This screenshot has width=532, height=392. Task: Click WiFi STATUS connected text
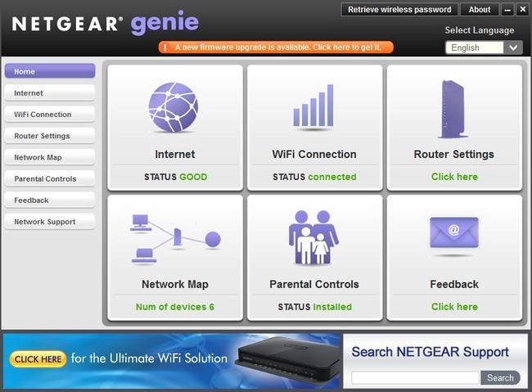(x=314, y=177)
